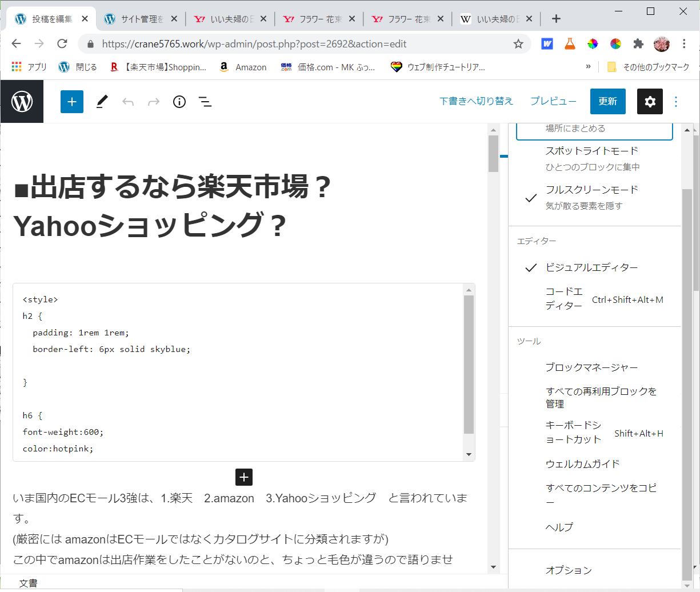Open the three-dot options menu in editor
The image size is (700, 592).
676,102
